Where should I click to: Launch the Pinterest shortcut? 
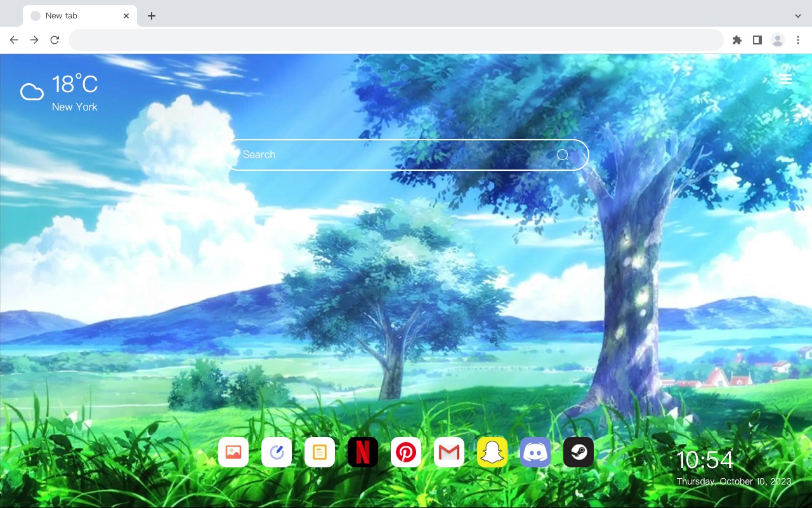(406, 452)
